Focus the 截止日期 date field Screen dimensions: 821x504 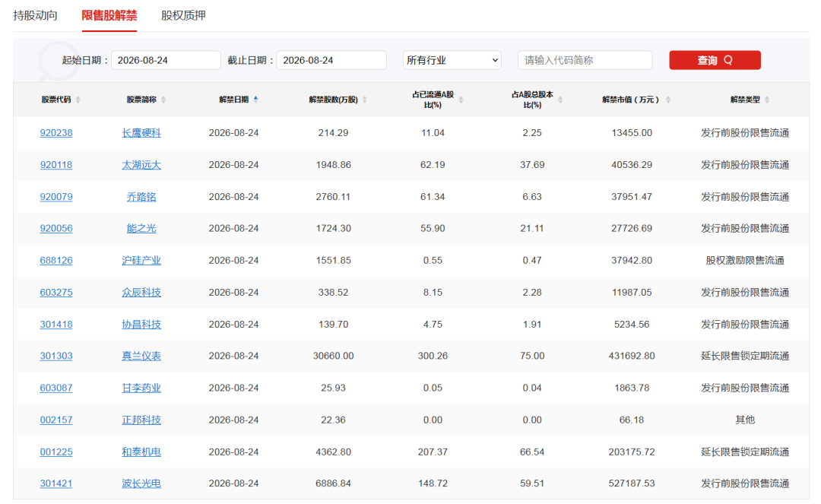[331, 60]
